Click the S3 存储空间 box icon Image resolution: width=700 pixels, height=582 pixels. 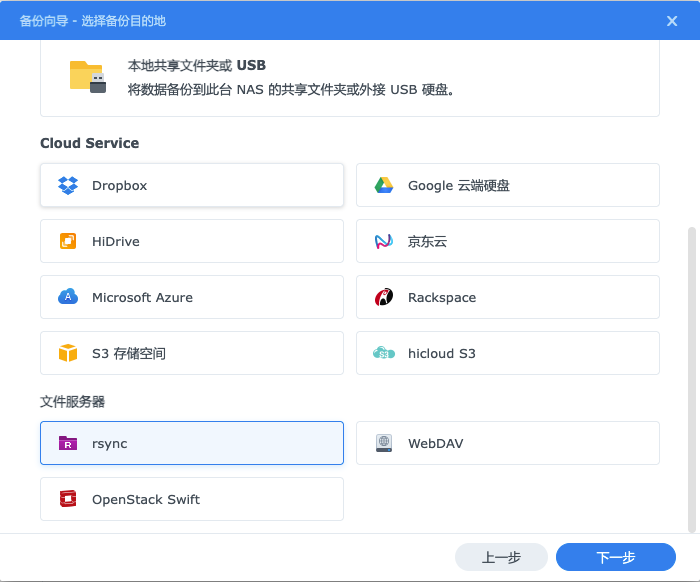(68, 353)
